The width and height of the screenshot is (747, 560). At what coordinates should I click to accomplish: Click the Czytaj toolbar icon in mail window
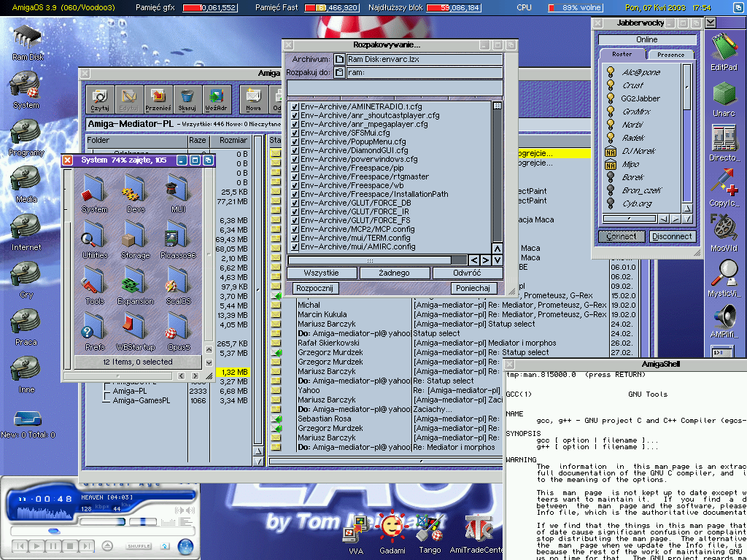(100, 99)
